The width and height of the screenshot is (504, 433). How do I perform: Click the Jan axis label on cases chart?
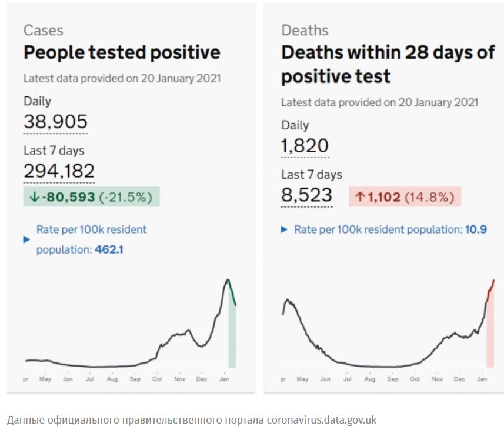[224, 380]
